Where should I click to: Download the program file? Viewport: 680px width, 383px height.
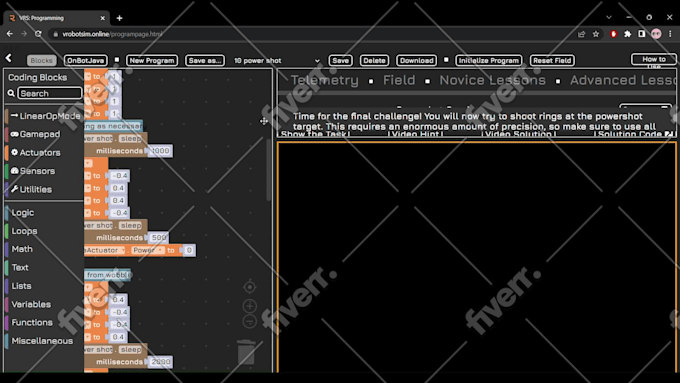click(x=416, y=60)
